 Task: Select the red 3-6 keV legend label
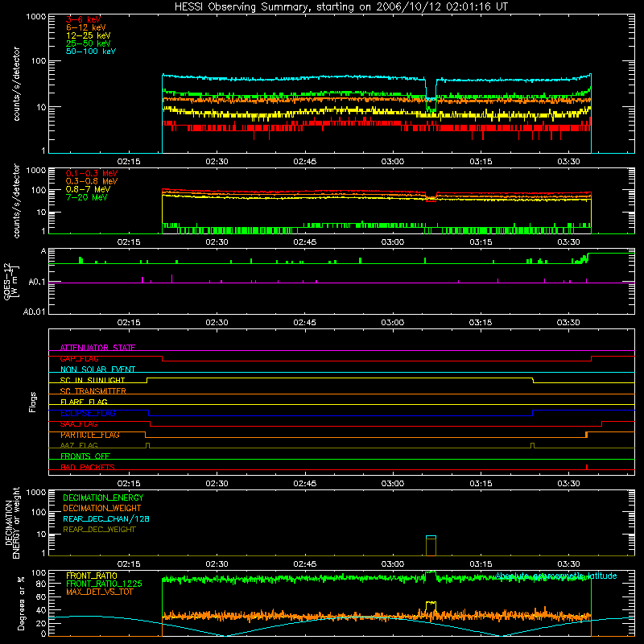(x=83, y=19)
